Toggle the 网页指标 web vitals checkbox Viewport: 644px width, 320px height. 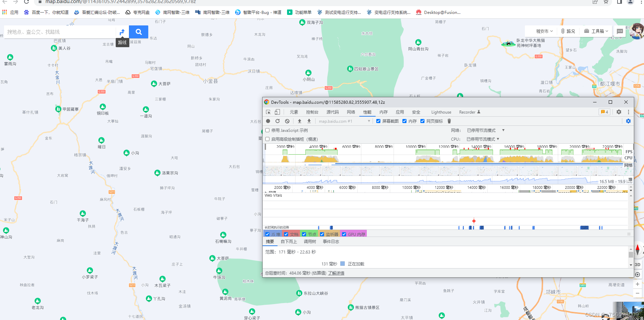click(422, 121)
